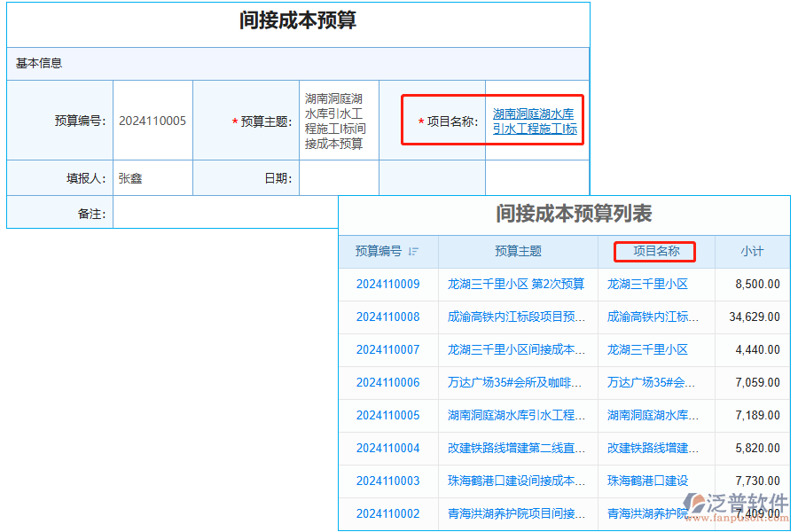Open budget record 2024110008
Screen dimensions: 798x532
pyautogui.click(x=388, y=317)
